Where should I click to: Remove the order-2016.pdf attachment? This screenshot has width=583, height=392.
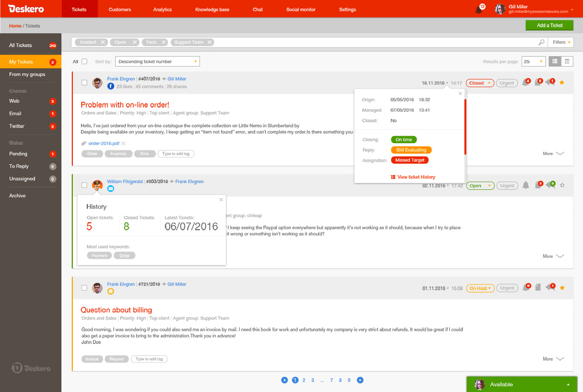coord(123,143)
